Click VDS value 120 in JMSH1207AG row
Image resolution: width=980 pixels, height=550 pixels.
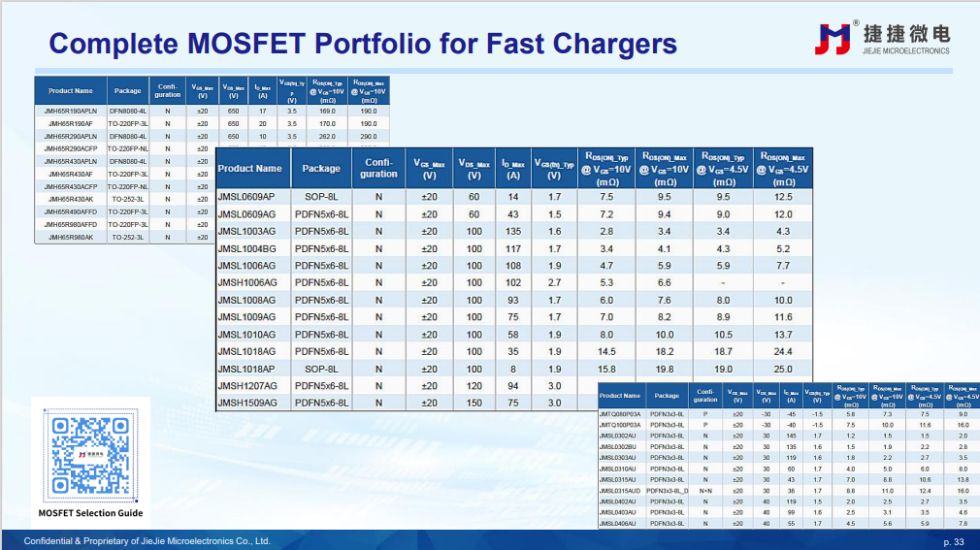[474, 386]
